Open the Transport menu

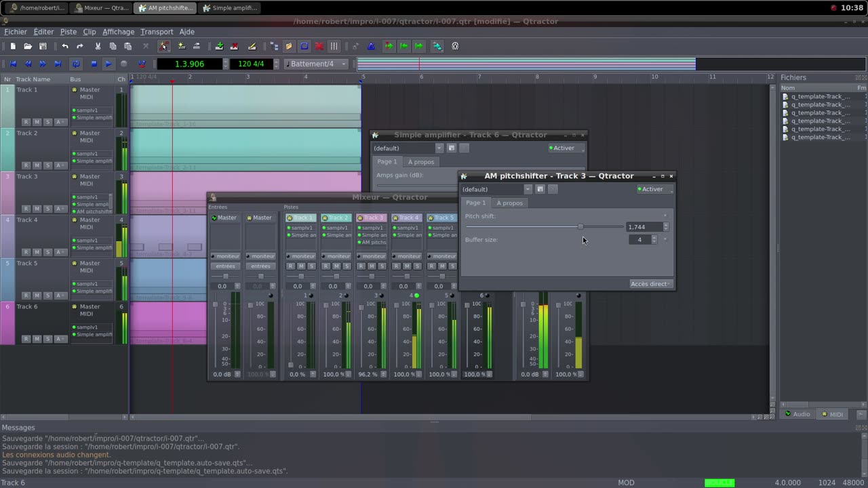pyautogui.click(x=157, y=32)
